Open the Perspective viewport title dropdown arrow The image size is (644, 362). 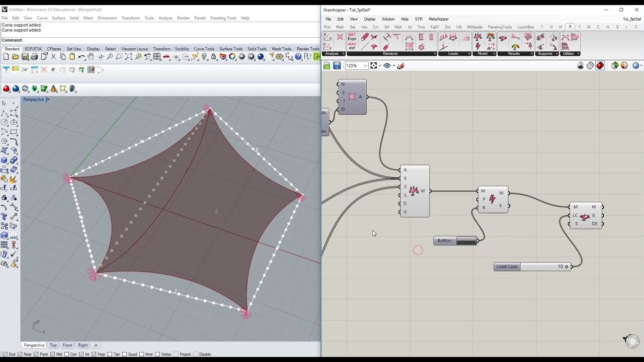pyautogui.click(x=48, y=100)
